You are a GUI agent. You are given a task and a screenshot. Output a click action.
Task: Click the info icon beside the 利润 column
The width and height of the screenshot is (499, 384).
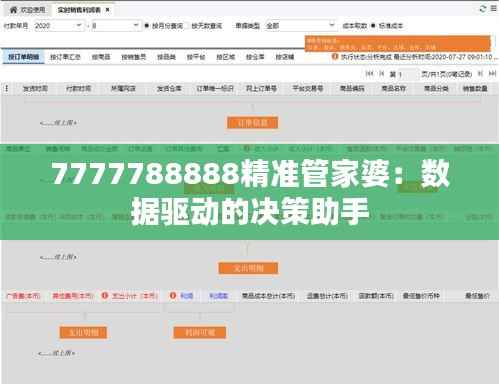pos(173,295)
